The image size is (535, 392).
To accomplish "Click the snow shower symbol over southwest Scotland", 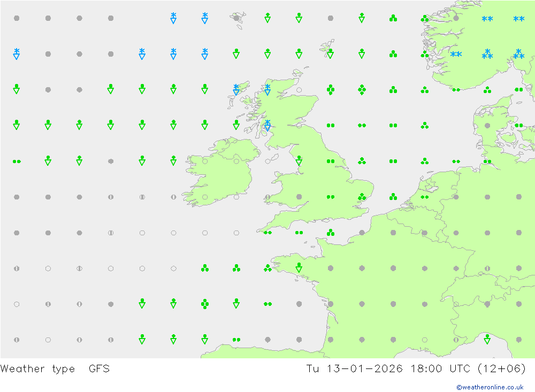I will (x=267, y=125).
